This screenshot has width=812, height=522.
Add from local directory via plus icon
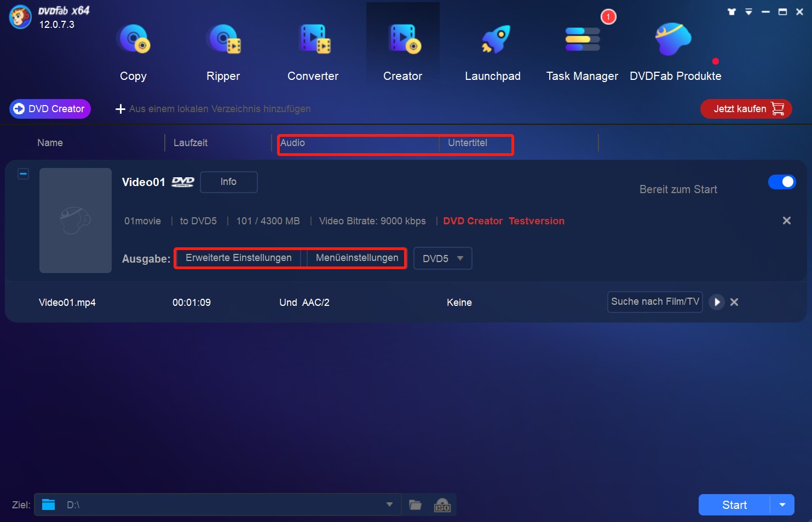120,109
